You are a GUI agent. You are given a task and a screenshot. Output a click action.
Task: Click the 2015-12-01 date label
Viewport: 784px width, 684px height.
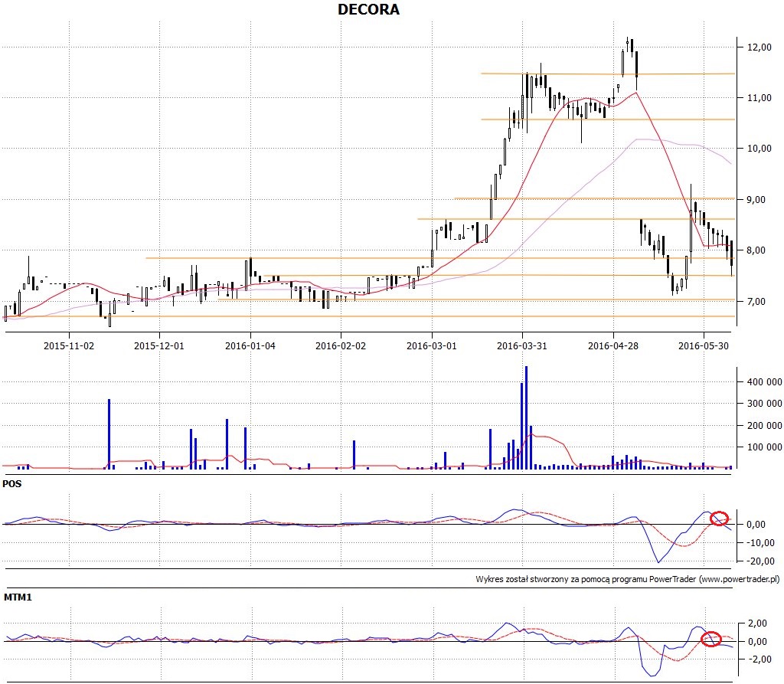pos(159,345)
